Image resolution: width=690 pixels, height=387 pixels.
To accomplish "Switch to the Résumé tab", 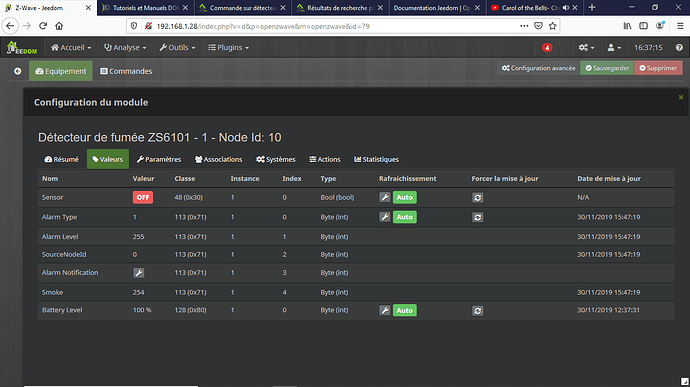I will (x=62, y=159).
